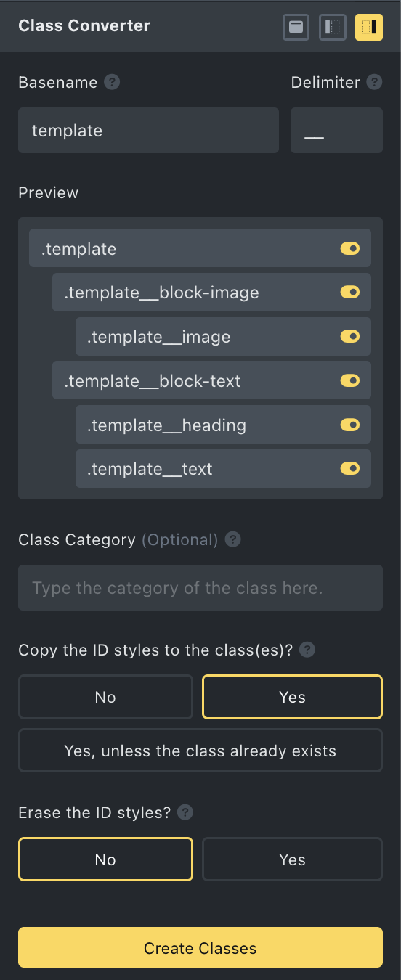
Task: Disable the .template__text toggle
Action: pos(350,468)
